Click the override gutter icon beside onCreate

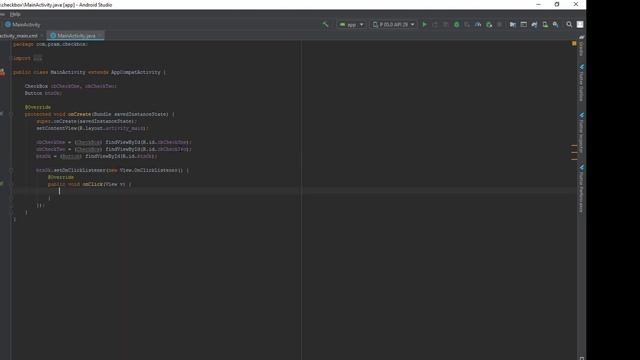pos(2,114)
